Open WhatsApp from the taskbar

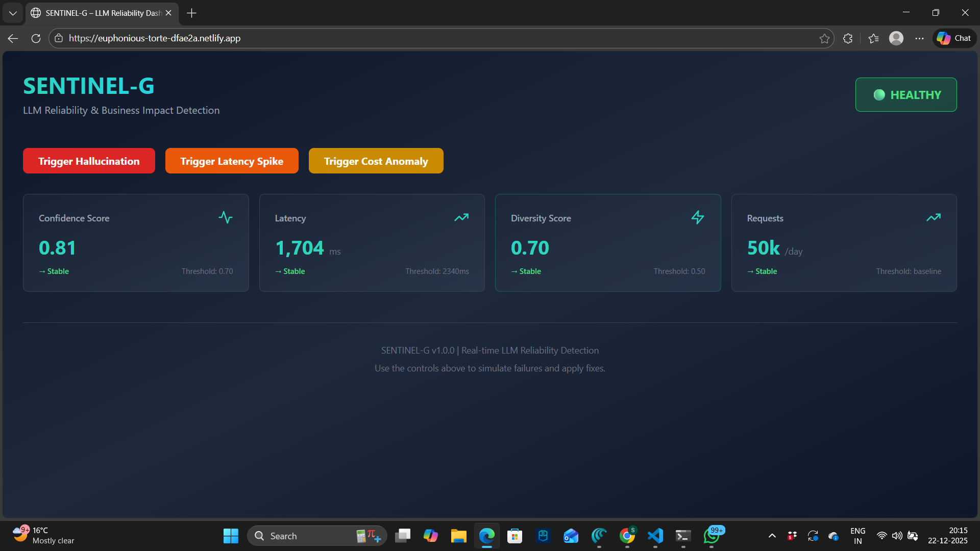(711, 536)
